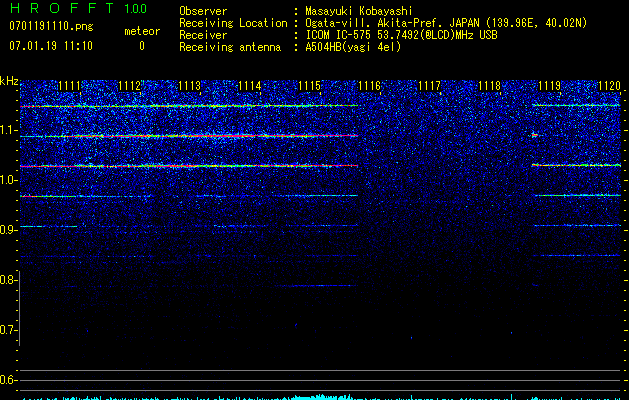Viewport: 629px width, 400px height.
Task: Click the short signal blip near 1119
Action: [x=535, y=135]
